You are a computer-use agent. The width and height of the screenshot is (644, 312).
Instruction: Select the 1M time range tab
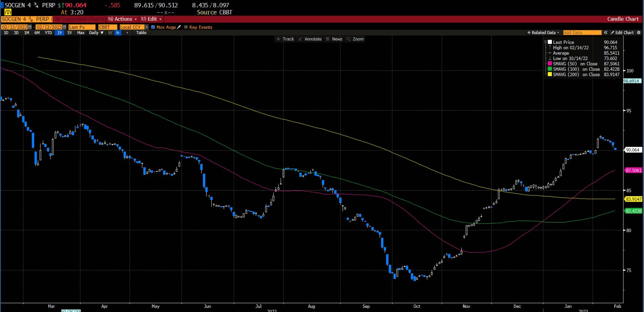pyautogui.click(x=27, y=33)
